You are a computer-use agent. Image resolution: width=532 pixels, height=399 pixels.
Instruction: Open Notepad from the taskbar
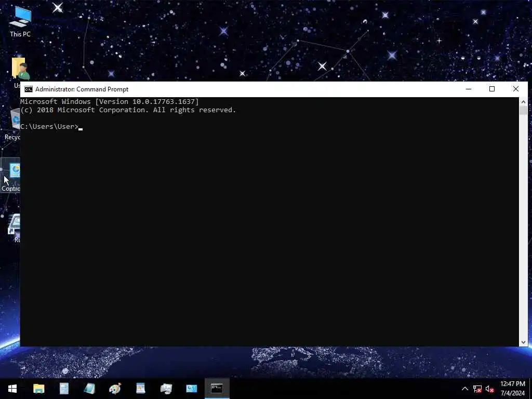coord(89,389)
